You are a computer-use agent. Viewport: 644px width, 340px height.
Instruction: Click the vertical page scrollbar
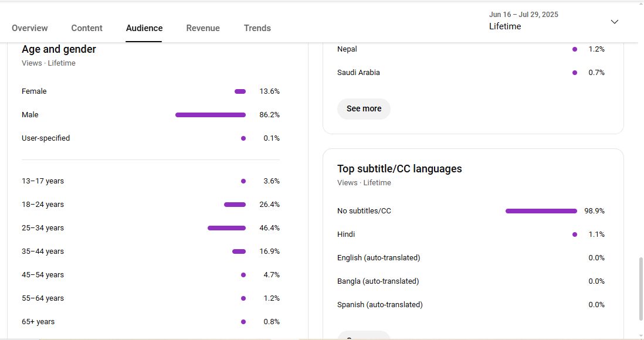click(x=640, y=288)
